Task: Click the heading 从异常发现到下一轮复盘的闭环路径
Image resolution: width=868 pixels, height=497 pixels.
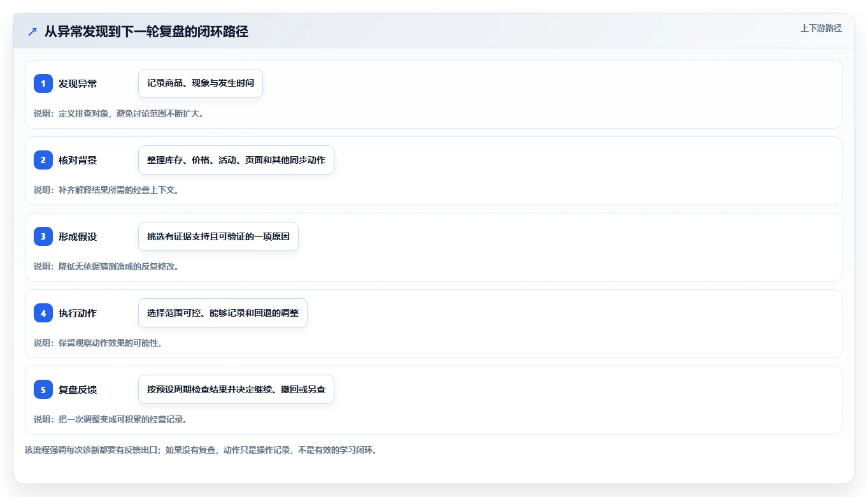Action: tap(146, 31)
